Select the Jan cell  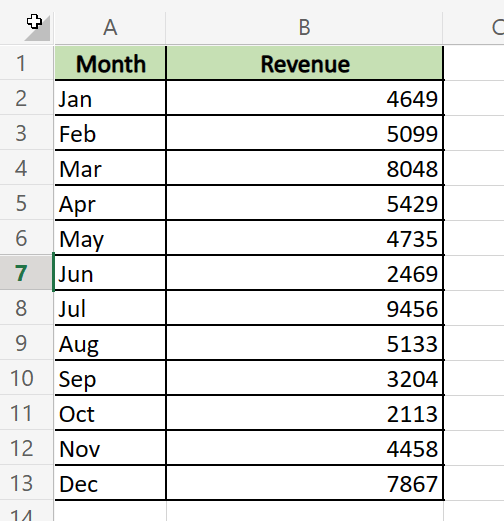[110, 98]
